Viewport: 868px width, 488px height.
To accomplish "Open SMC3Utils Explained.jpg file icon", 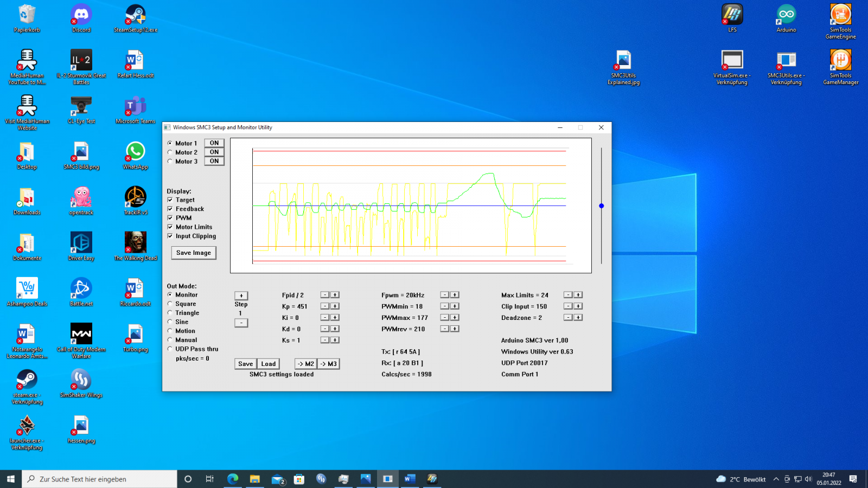I will pos(624,67).
